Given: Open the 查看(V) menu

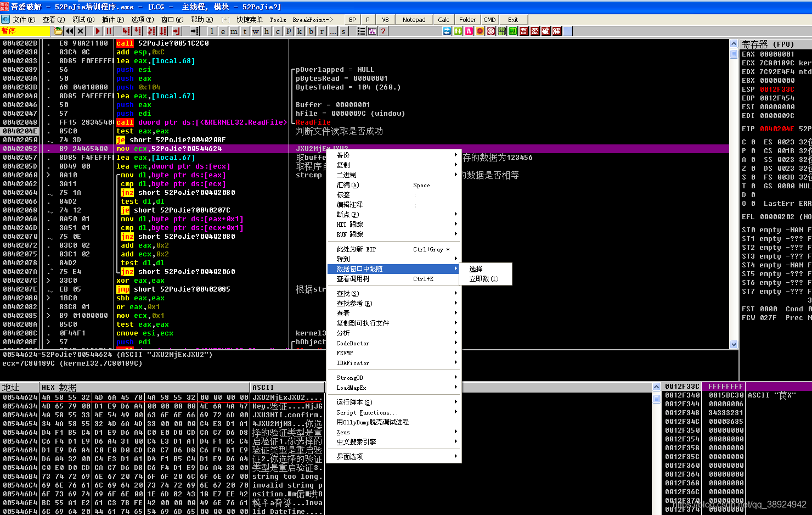Looking at the screenshot, I should [x=53, y=19].
